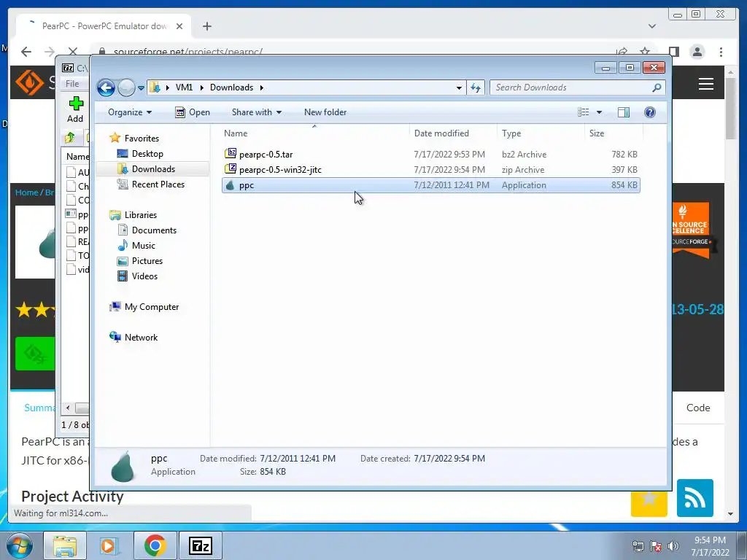Expand the Share with menu
Image resolution: width=747 pixels, height=560 pixels.
256,112
